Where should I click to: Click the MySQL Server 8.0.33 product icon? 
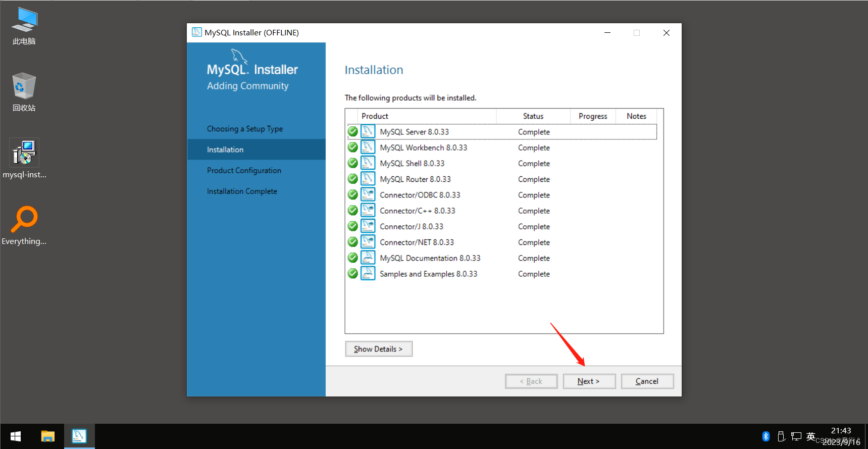[368, 131]
